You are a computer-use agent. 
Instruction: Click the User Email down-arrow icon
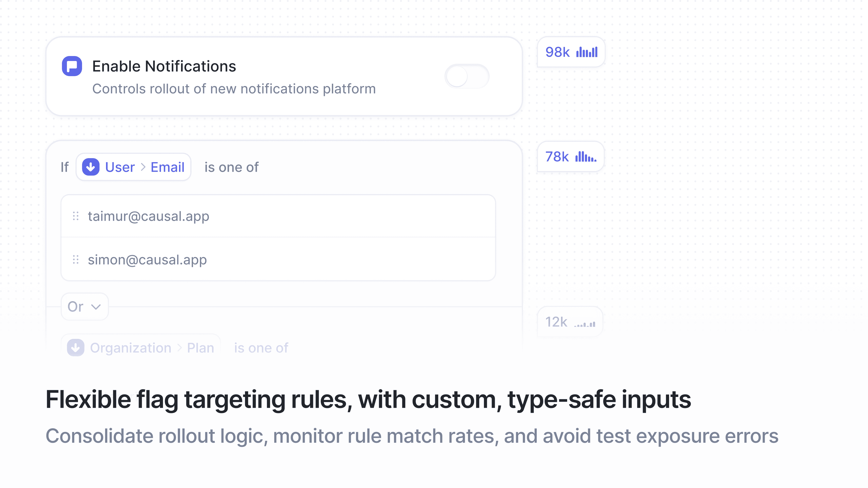[x=91, y=167]
